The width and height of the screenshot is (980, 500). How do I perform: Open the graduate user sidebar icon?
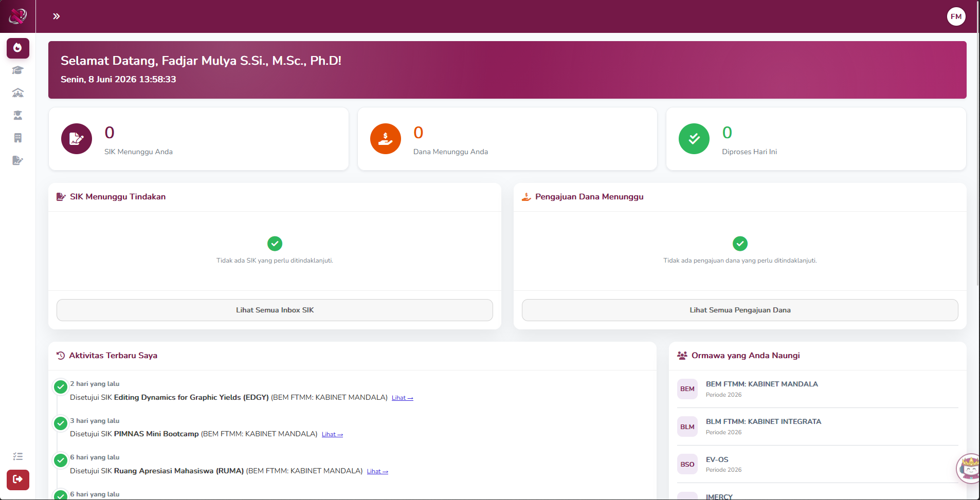tap(18, 115)
